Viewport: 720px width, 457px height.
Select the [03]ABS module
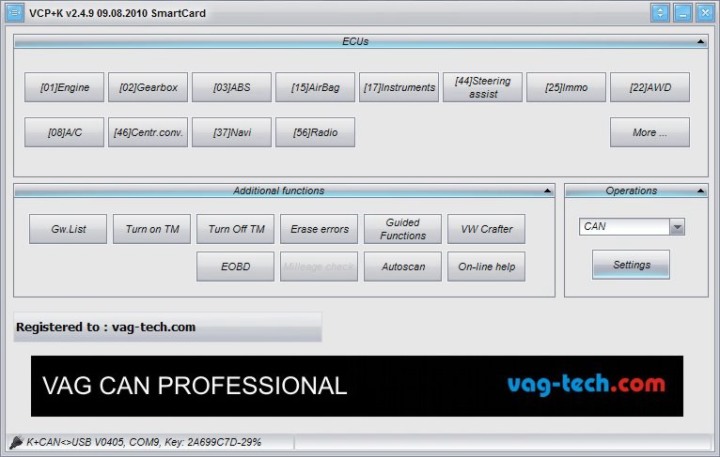click(x=232, y=87)
